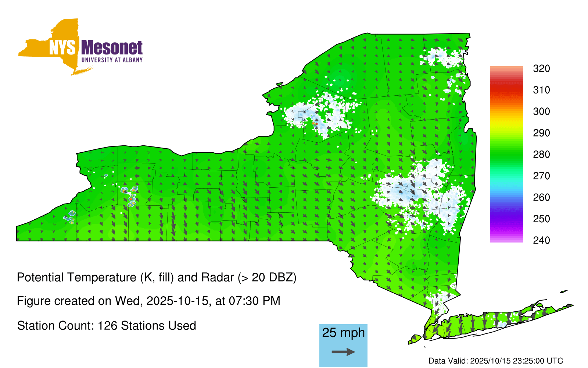Click the white NYS letters in the logo
Screen dimensions: 588x368
coord(62,48)
